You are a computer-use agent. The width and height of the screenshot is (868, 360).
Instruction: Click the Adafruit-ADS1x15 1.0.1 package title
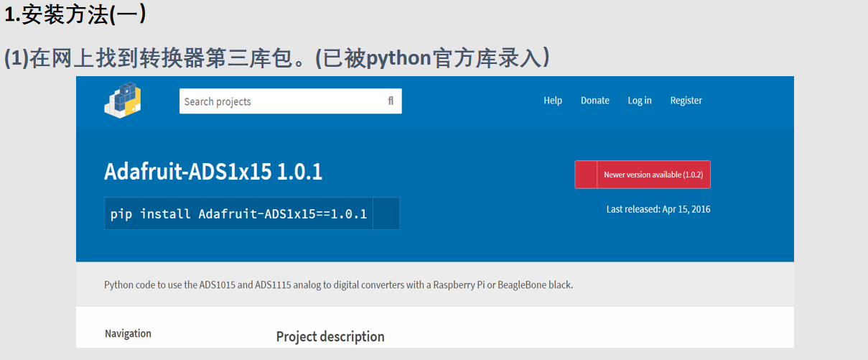213,172
